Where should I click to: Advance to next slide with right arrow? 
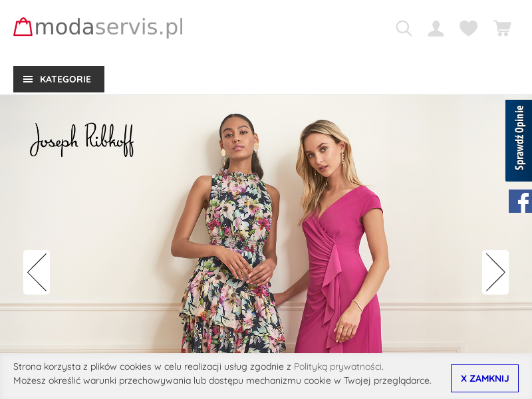click(495, 272)
